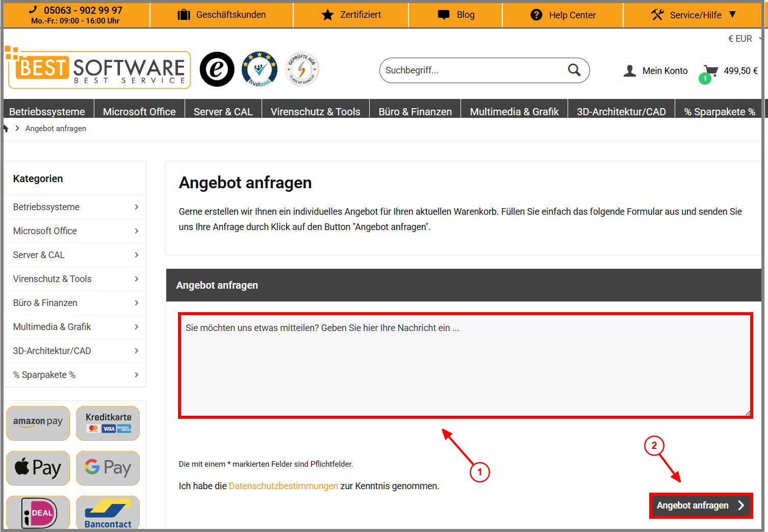768x532 pixels.
Task: Click the Trustami badge
Action: (260, 69)
